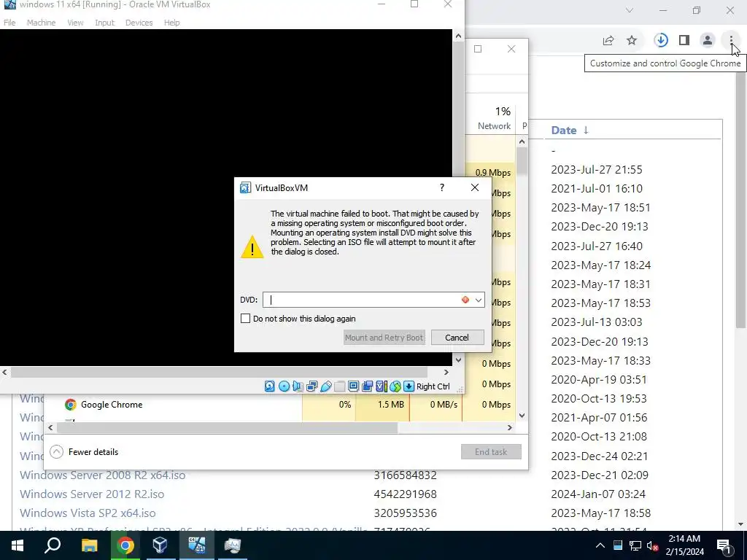Screen dimensions: 747x560
Task: Click the date 2024-Jan-07 03:24
Action: (598, 494)
